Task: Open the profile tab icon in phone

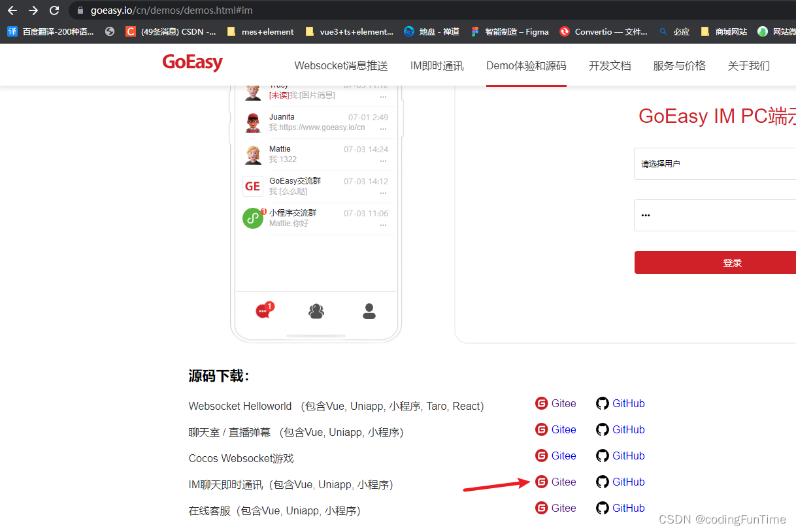Action: [x=369, y=311]
